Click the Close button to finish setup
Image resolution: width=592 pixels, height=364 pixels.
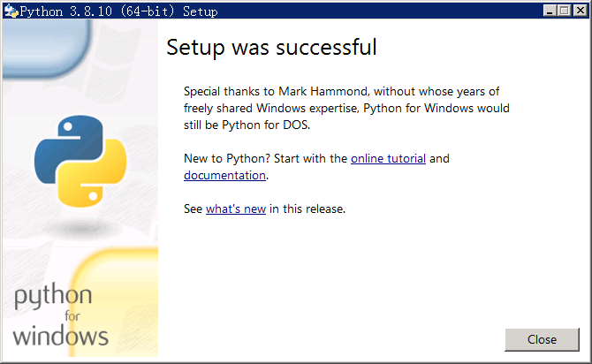(542, 339)
